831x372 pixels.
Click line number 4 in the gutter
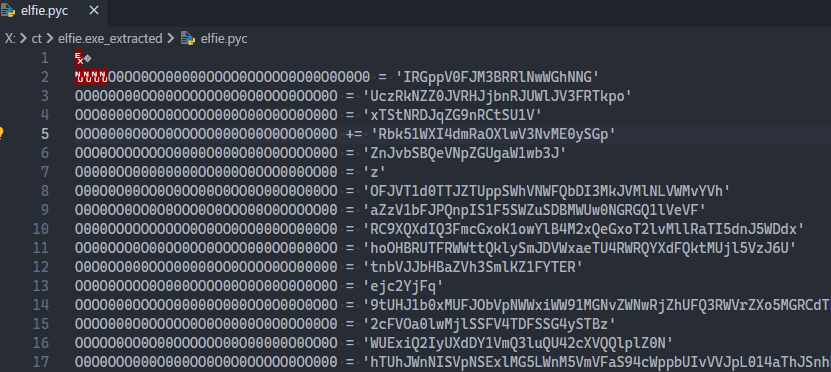pyautogui.click(x=45, y=115)
